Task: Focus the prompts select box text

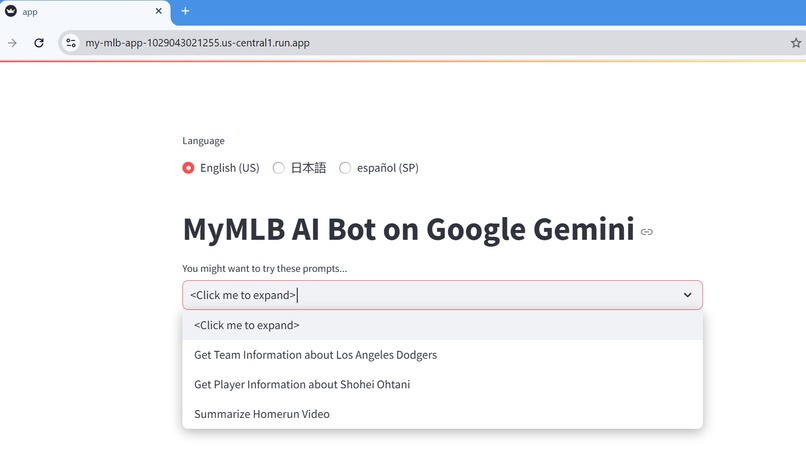Action: 243,295
